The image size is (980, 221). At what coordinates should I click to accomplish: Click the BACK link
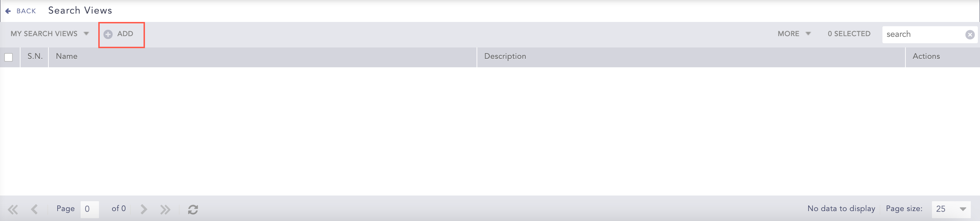26,11
